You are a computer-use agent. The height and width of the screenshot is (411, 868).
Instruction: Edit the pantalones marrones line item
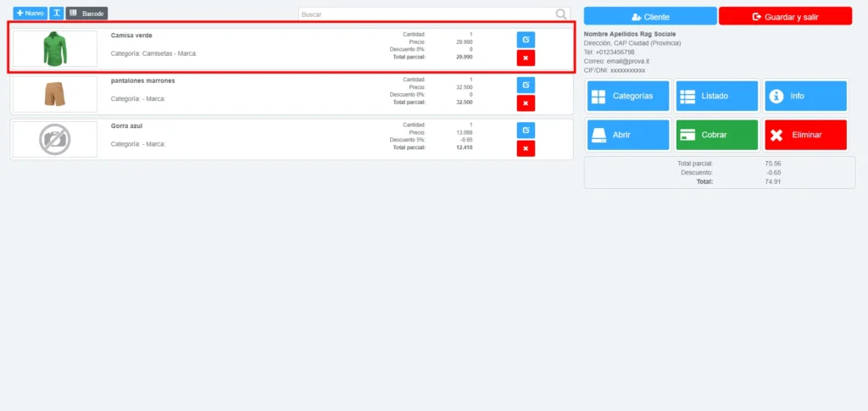[526, 85]
